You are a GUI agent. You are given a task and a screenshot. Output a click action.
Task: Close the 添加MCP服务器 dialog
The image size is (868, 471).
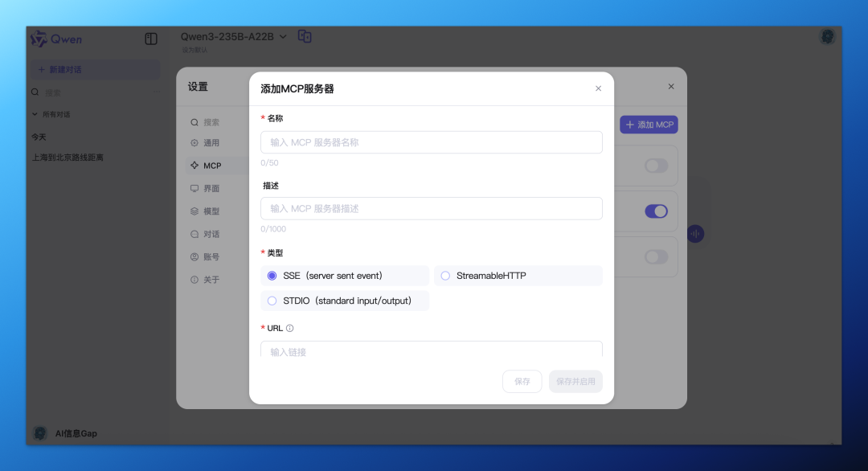[x=599, y=88]
